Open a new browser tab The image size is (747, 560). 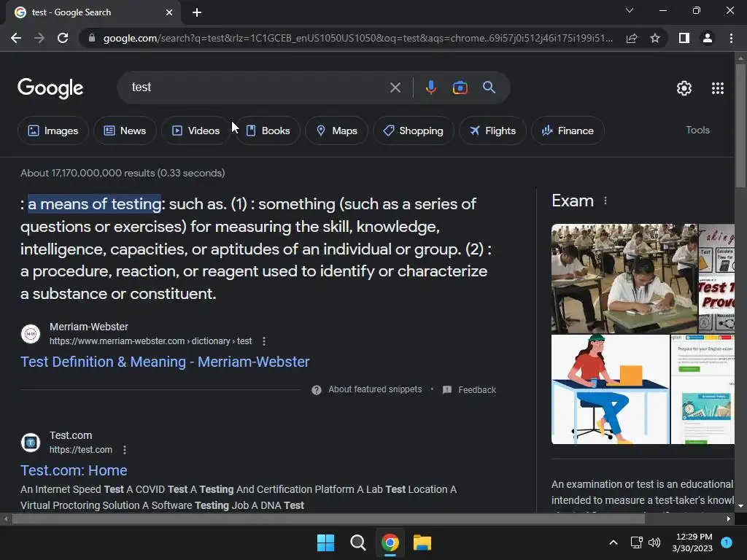[197, 12]
